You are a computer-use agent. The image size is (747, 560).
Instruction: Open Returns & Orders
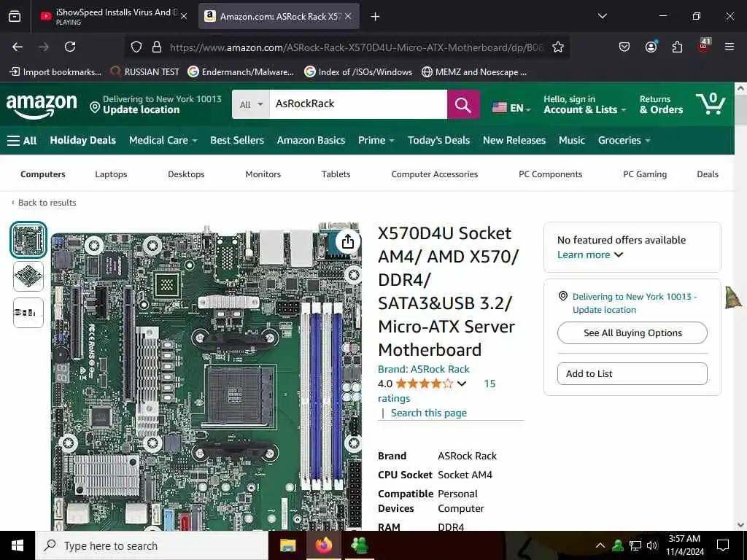tap(661, 104)
